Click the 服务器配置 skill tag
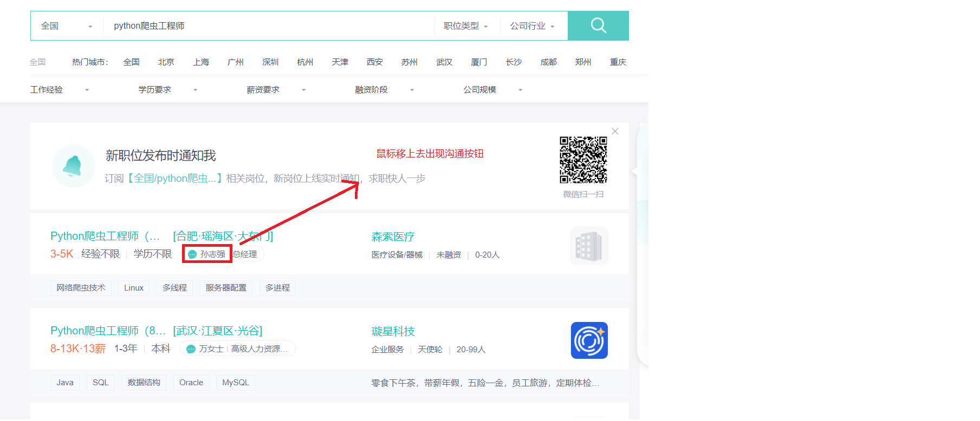Viewport: 980px width, 421px height. click(x=226, y=288)
